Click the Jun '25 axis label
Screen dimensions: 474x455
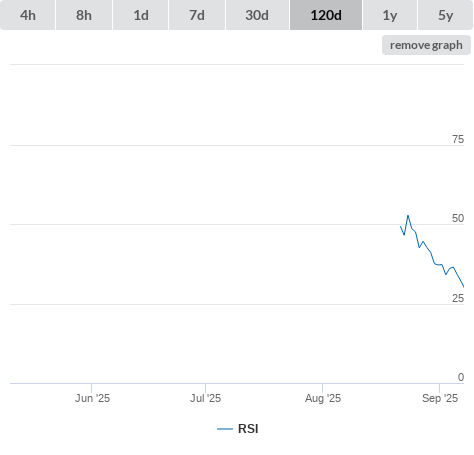92,398
